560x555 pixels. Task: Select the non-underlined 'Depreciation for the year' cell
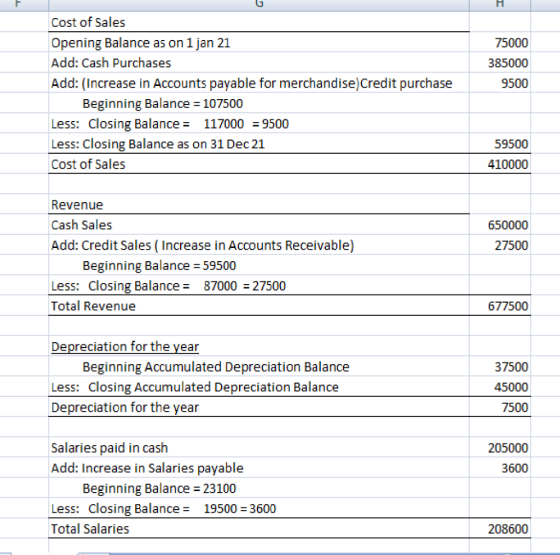[259, 407]
